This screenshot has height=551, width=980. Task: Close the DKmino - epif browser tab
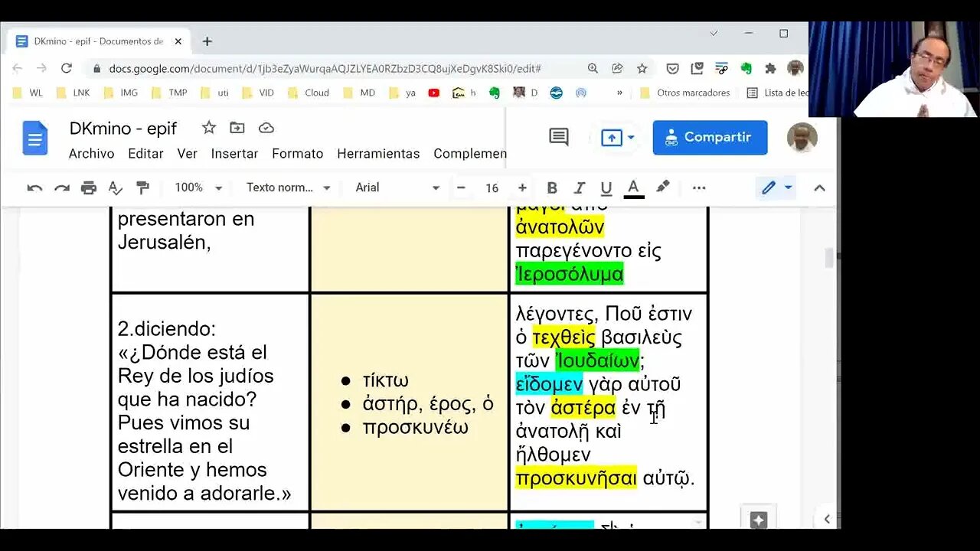[x=179, y=41]
